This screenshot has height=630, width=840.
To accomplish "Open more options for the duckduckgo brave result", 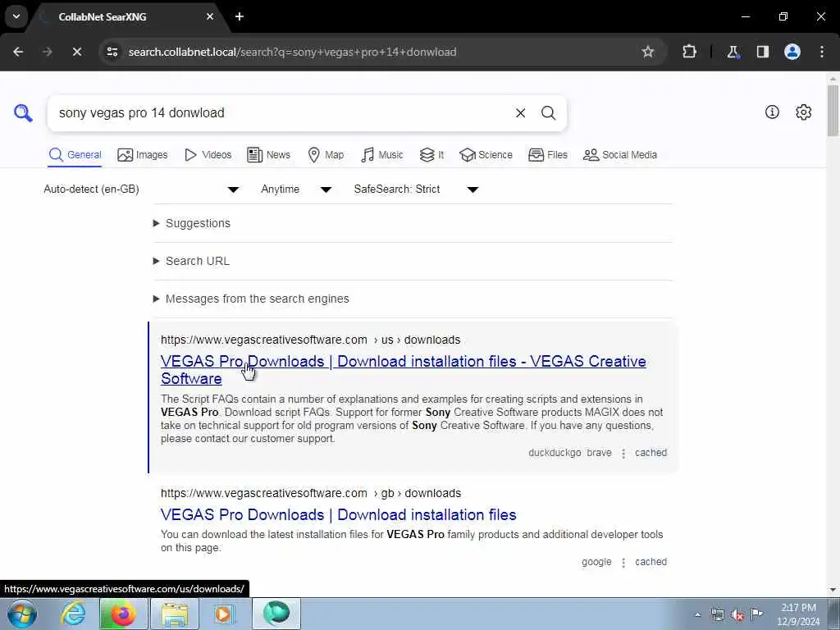I will tap(623, 453).
